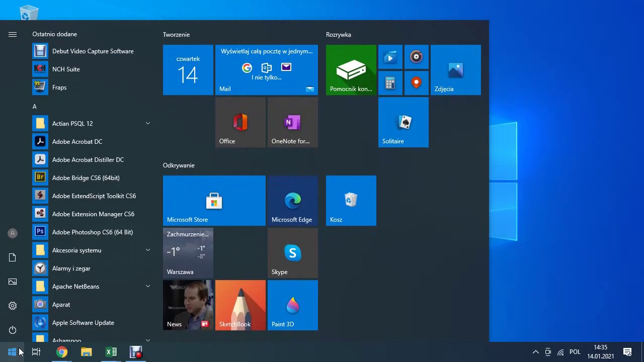Open the small Groove Music tile
This screenshot has height=362, width=644.
pyautogui.click(x=417, y=57)
